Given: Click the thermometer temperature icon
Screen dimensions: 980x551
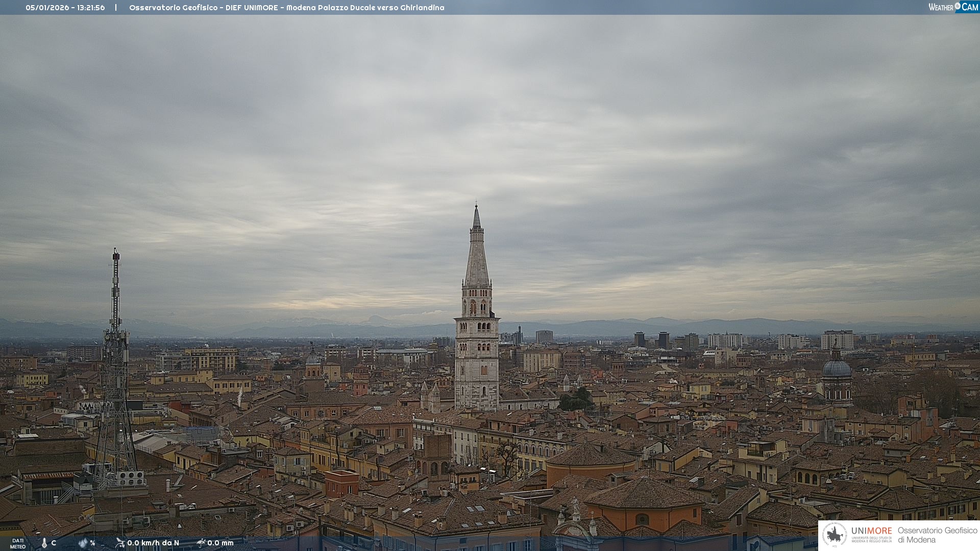Looking at the screenshot, I should click(44, 543).
